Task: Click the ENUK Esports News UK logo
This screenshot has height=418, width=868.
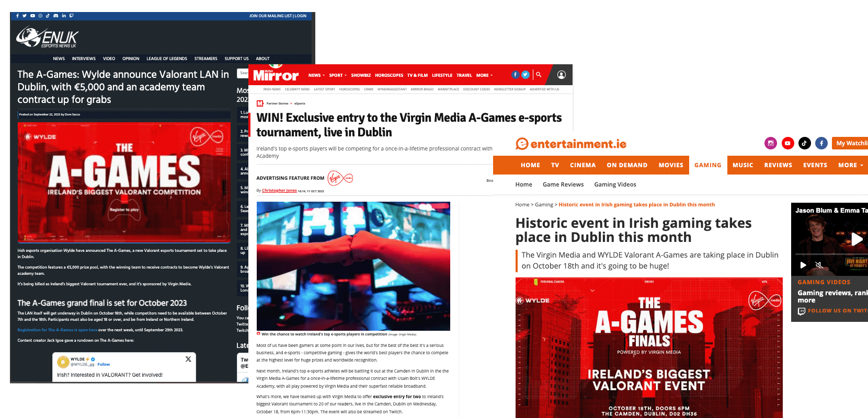Action: click(x=47, y=37)
